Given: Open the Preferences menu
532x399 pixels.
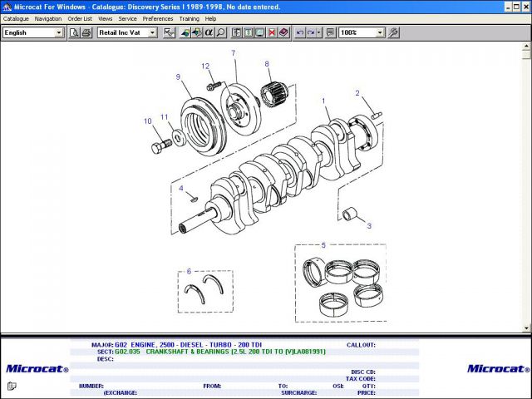Looking at the screenshot, I should (158, 19).
